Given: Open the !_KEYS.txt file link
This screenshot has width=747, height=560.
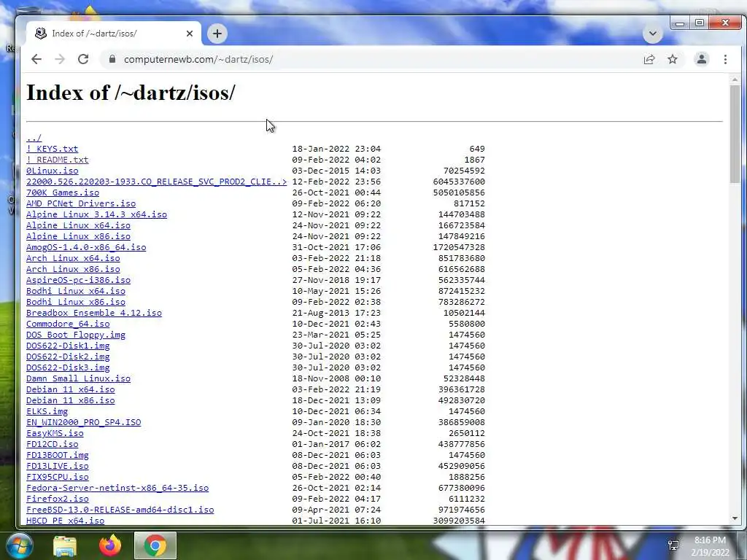Looking at the screenshot, I should pos(52,149).
